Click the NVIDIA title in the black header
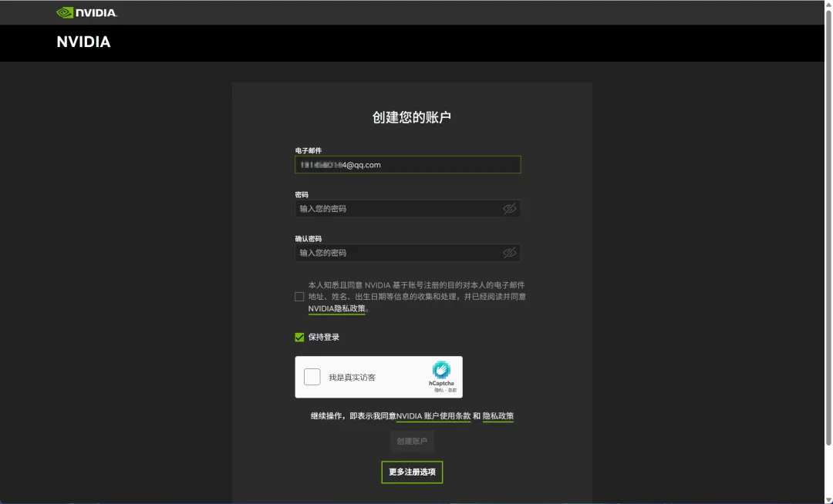Screen dimensions: 833x504 [83, 42]
